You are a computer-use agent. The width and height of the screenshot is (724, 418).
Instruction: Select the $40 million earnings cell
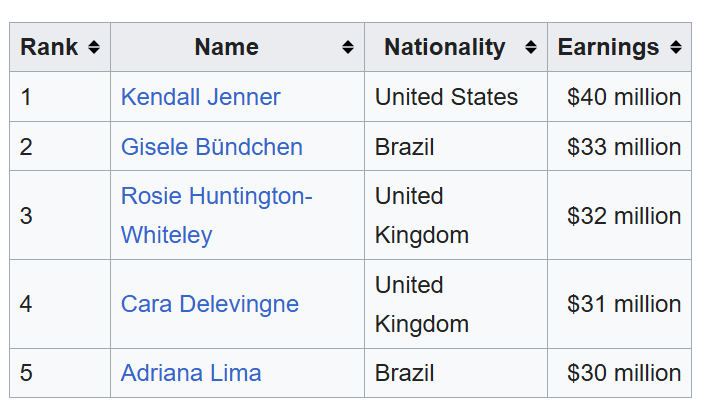pyautogui.click(x=619, y=97)
